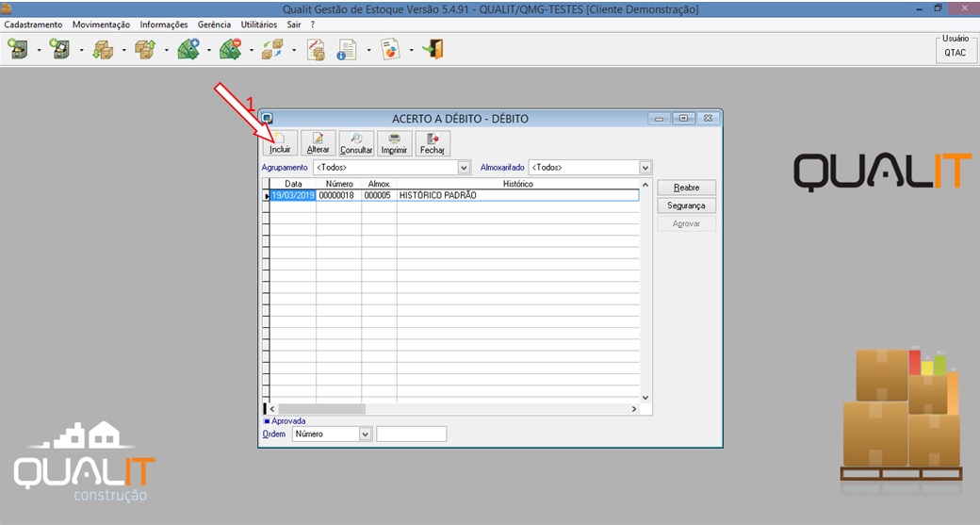Click the grid's horizontal scrollbar thumb
980x525 pixels.
click(321, 409)
